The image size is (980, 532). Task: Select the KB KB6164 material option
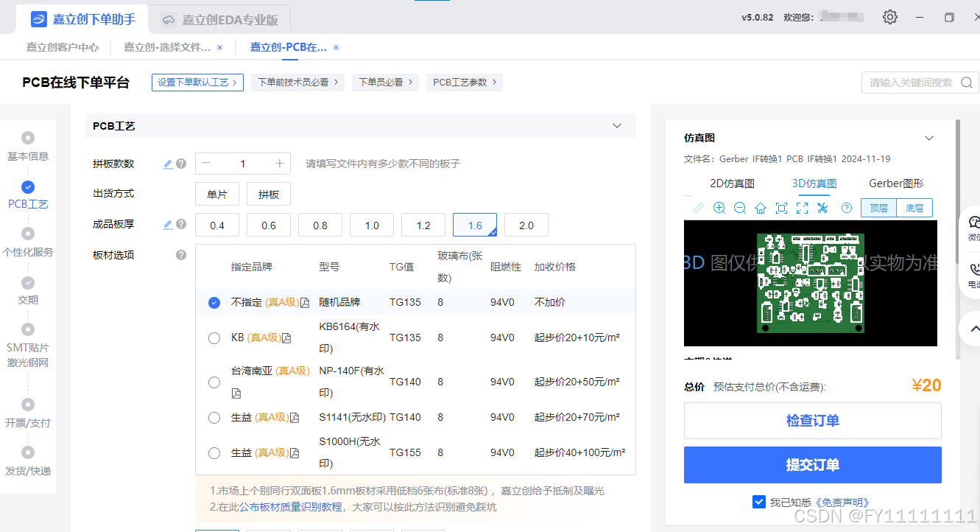214,338
